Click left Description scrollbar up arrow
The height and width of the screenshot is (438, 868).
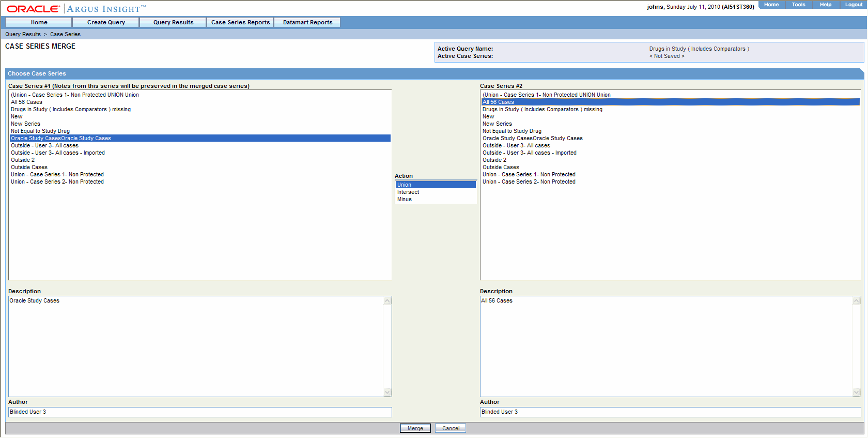coord(388,301)
